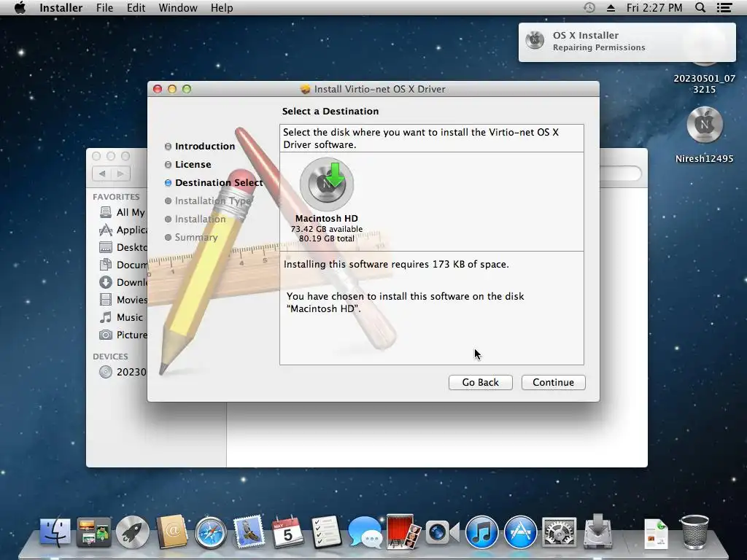Click Finder window forward arrow button
This screenshot has height=560, width=747.
(120, 174)
